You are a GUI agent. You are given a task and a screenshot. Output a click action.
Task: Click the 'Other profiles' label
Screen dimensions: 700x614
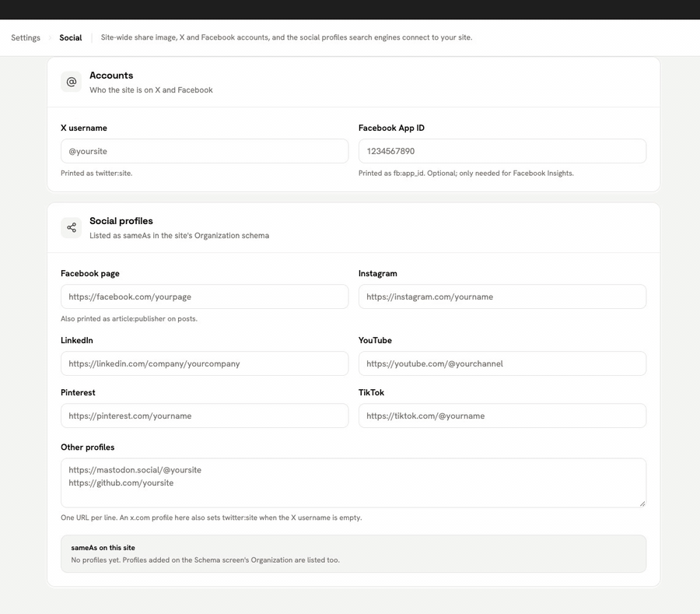pos(87,447)
